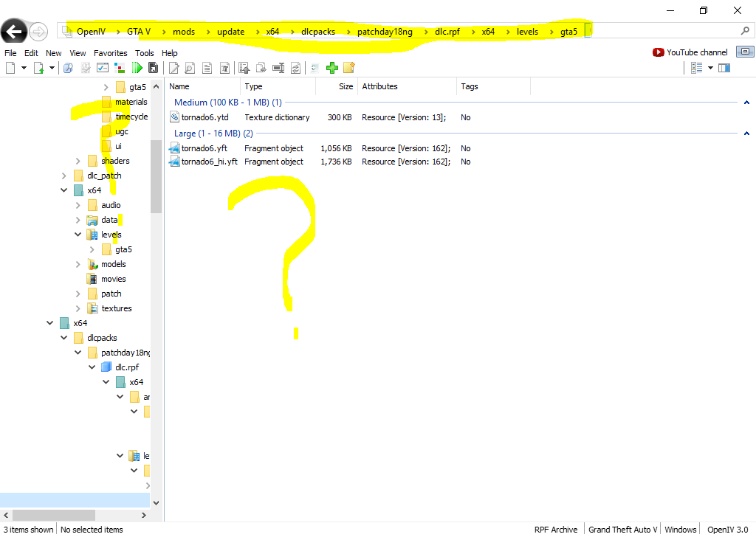
Task: Open the YouTube channel link
Action: coord(690,52)
